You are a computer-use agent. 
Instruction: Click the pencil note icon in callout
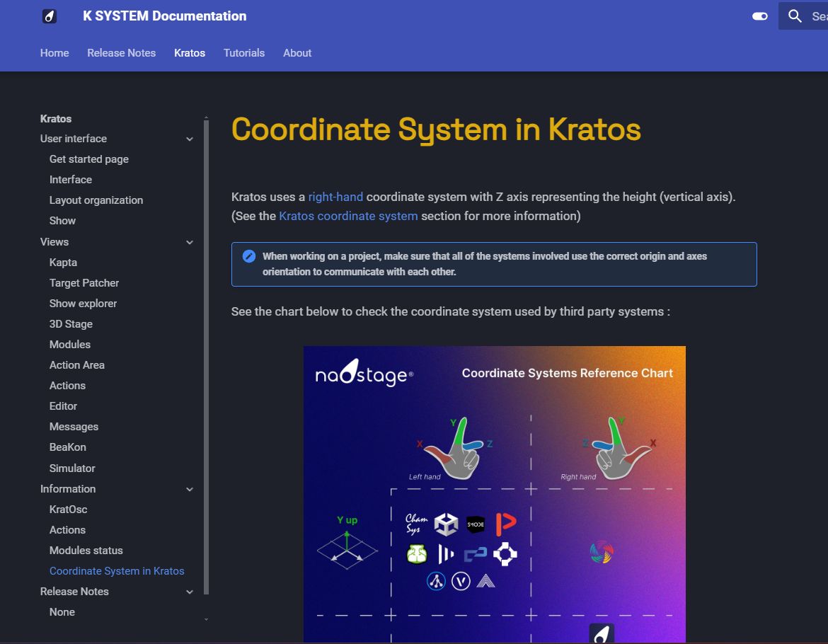[x=249, y=256]
